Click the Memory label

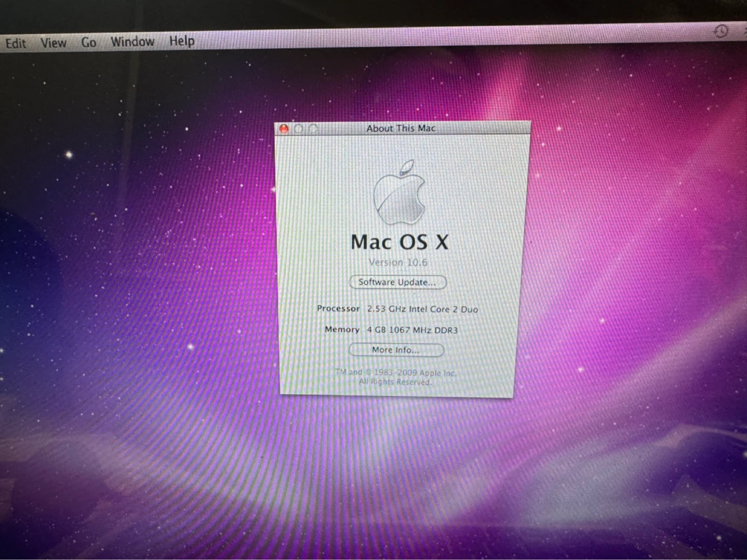342,329
